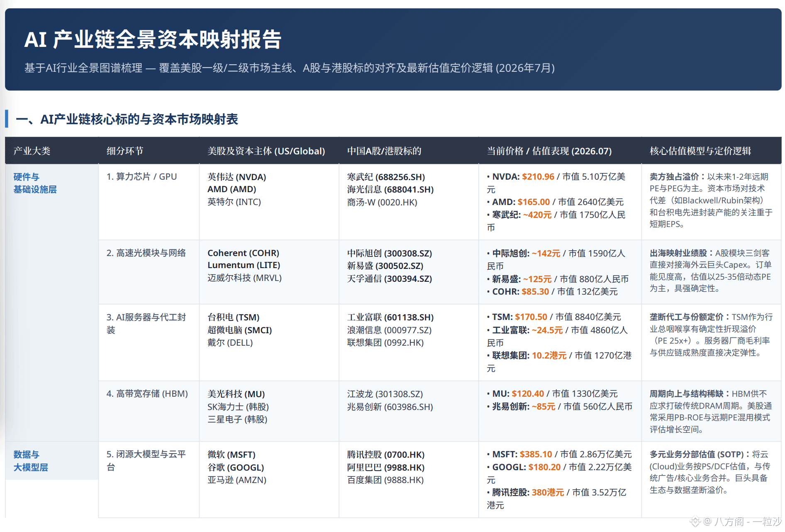The width and height of the screenshot is (785, 532).
Task: Click the "联想集团 (0992.HK)" stock entry
Action: 385,343
